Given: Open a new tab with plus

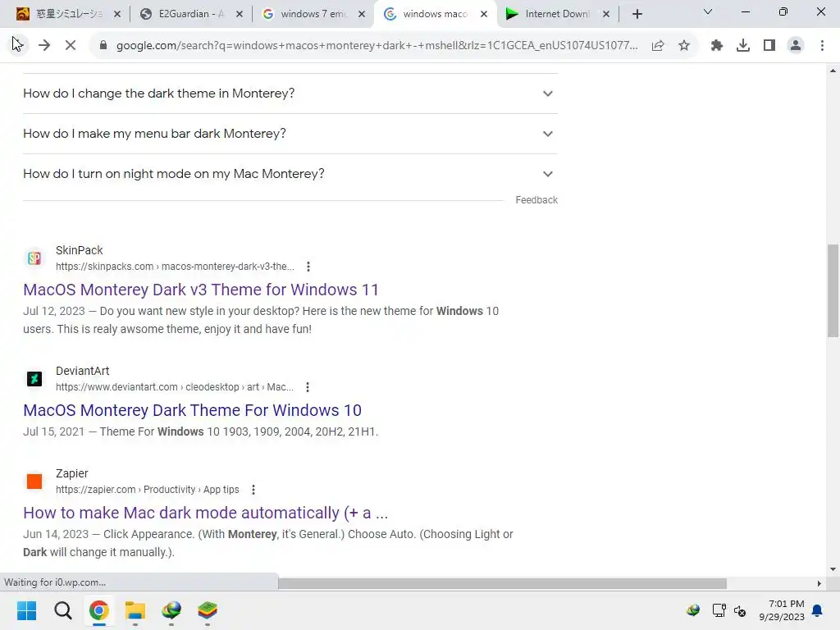Looking at the screenshot, I should coord(637,14).
